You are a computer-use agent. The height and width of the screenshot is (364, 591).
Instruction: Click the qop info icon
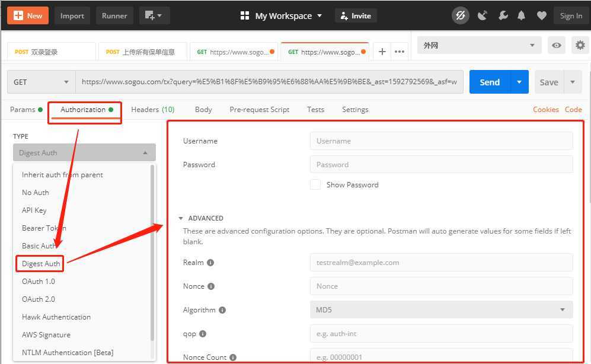click(203, 334)
